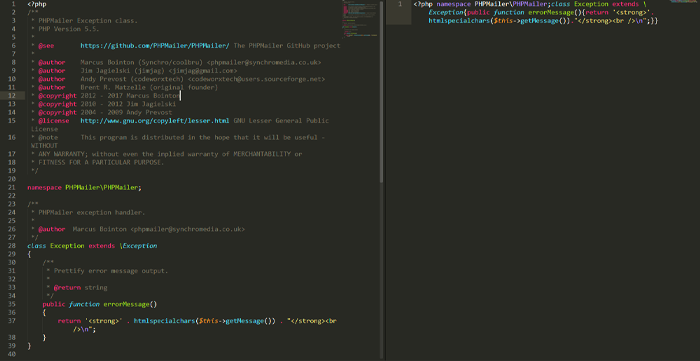Click 'Prettify error message output.' comment
Screen dimensions: 700x361
111,271
